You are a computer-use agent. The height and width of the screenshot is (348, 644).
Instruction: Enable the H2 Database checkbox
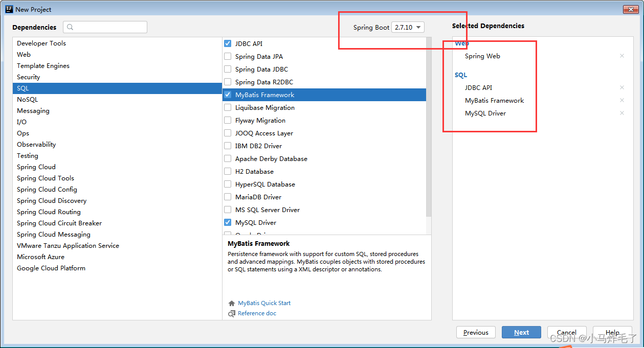coord(228,171)
